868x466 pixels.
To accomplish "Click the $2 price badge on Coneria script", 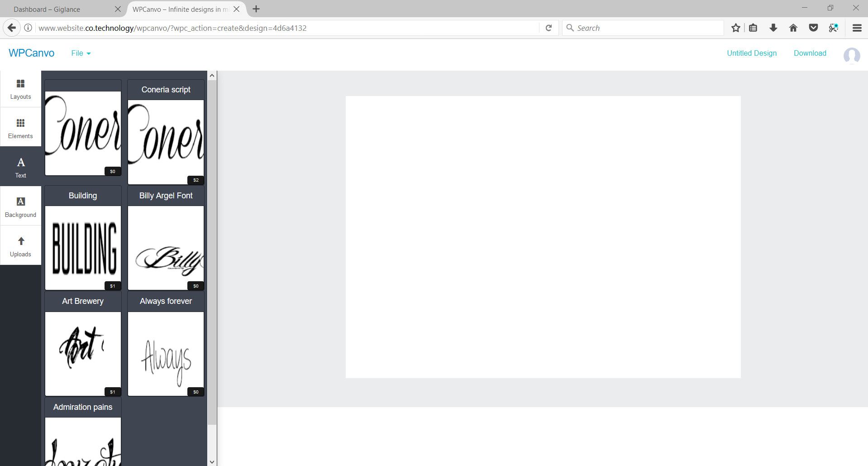I will 196,180.
